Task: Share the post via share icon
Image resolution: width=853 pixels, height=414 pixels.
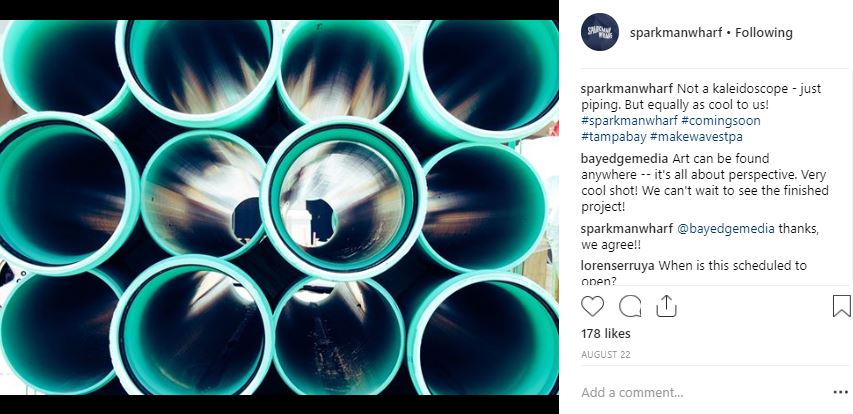Action: (x=666, y=306)
